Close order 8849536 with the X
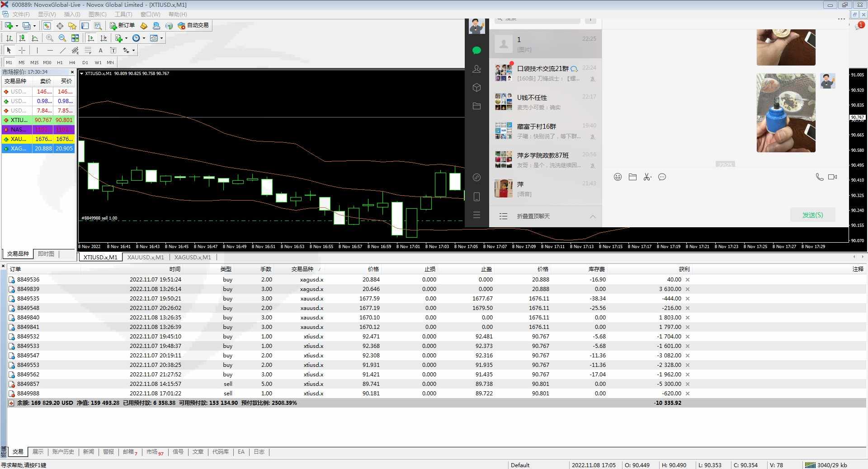The height and width of the screenshot is (469, 868). tap(688, 280)
